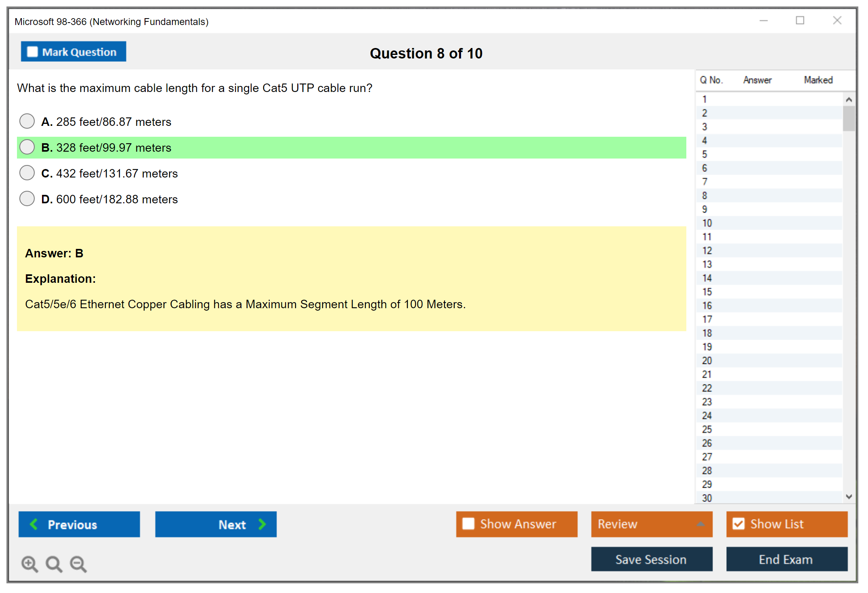Click the End Exam button
This screenshot has height=593, width=868.
click(786, 559)
